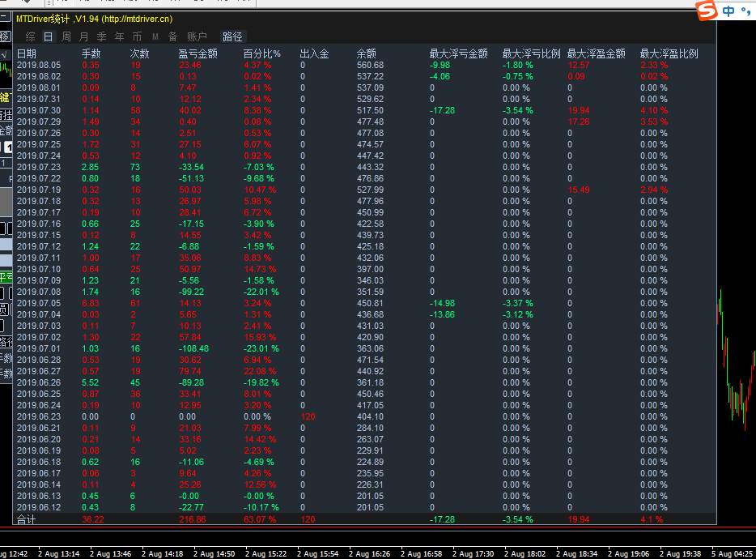Toggle the 中 Chinese input mode indicator
The height and width of the screenshot is (559, 756).
(x=728, y=11)
